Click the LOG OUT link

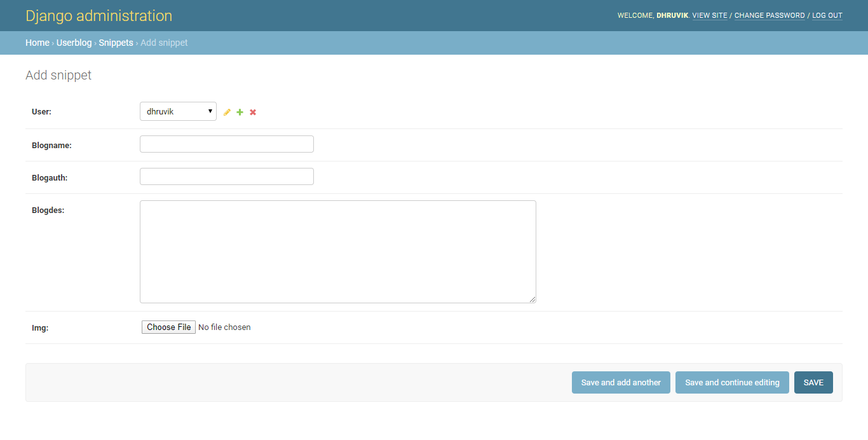(x=827, y=15)
